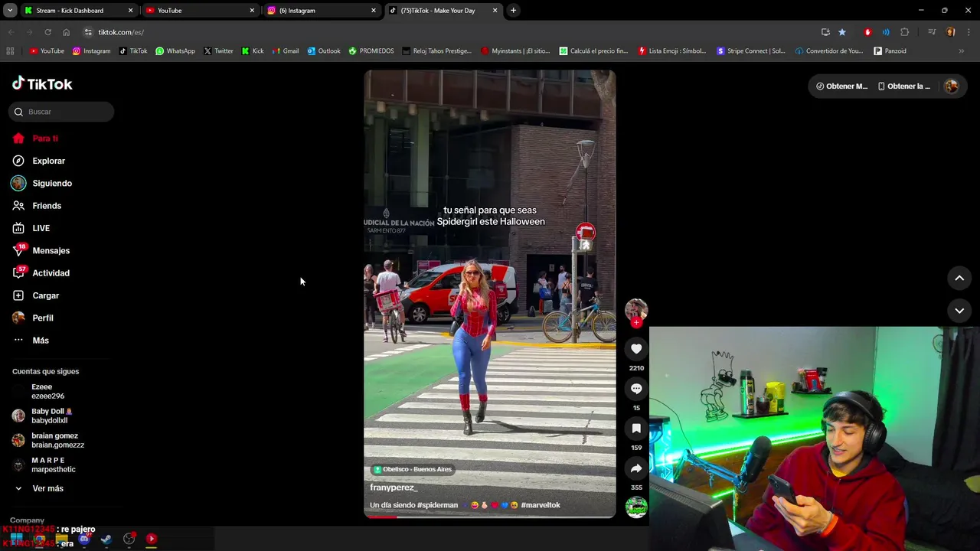Go to previous video arrow
This screenshot has height=551, width=980.
[959, 278]
